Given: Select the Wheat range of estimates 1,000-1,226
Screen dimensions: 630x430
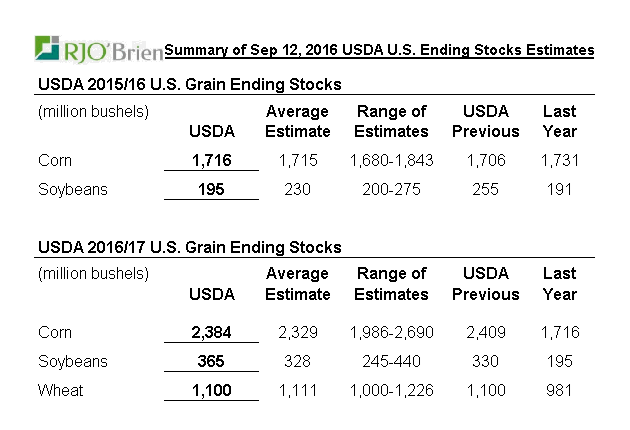Looking at the screenshot, I should point(391,390).
